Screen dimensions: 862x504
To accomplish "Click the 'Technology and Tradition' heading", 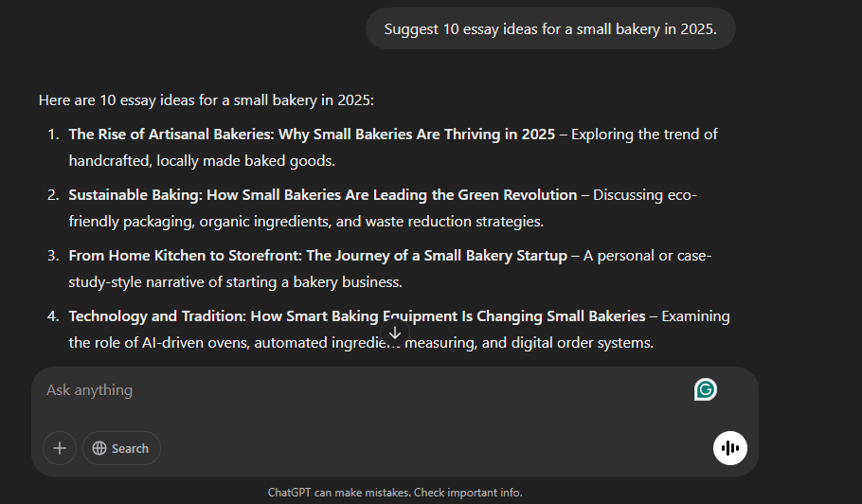I will [x=357, y=316].
